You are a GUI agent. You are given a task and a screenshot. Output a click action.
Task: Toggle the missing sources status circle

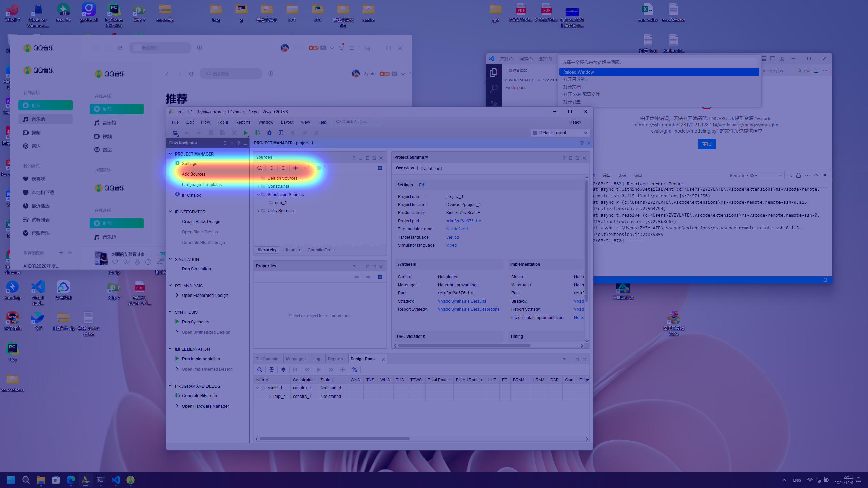[x=319, y=168]
